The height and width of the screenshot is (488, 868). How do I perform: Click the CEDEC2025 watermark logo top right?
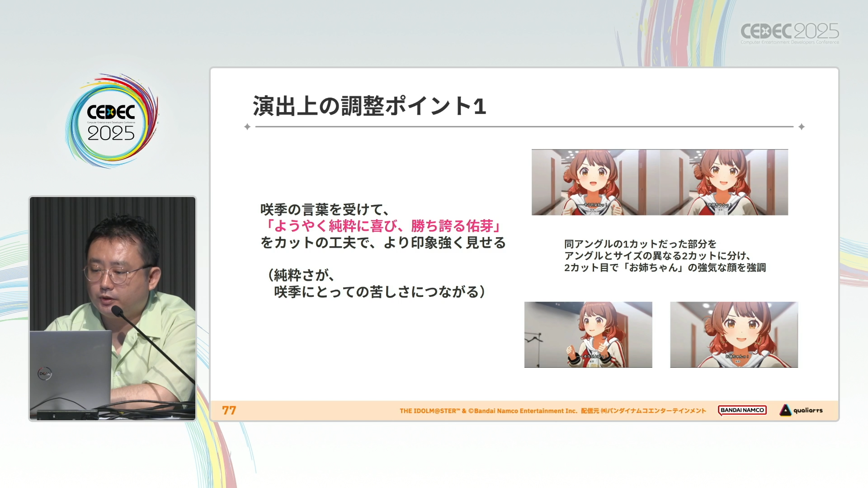point(789,33)
